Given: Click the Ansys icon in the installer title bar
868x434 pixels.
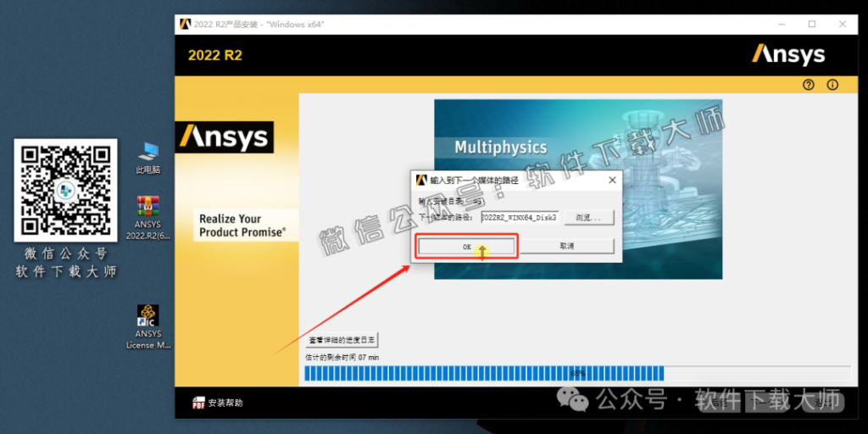Looking at the screenshot, I should [x=186, y=25].
